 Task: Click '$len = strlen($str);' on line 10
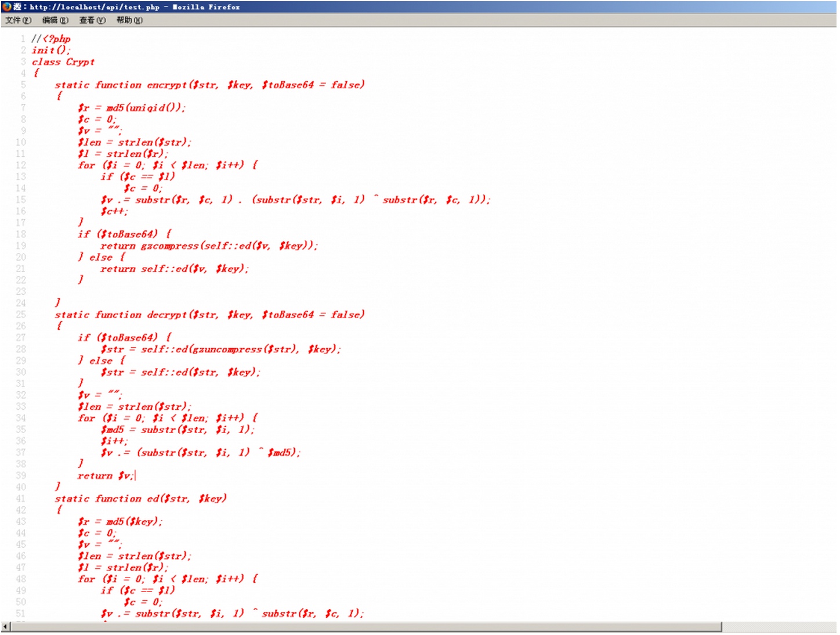click(135, 142)
